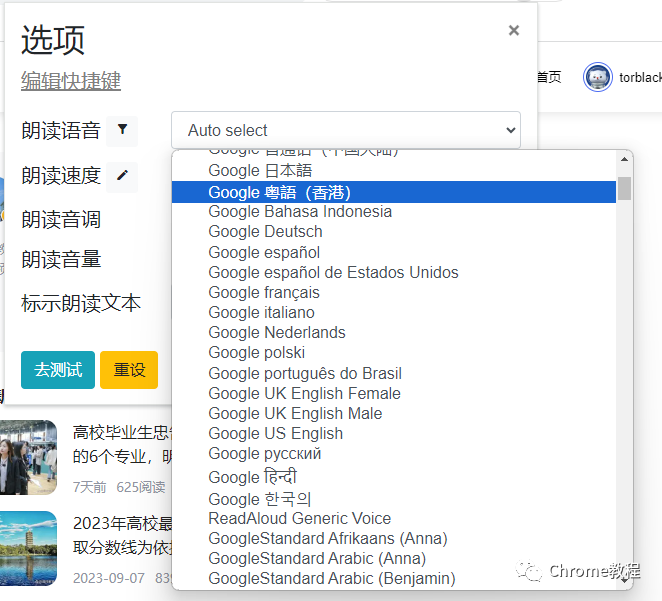Select Google polski voice

[x=394, y=352]
